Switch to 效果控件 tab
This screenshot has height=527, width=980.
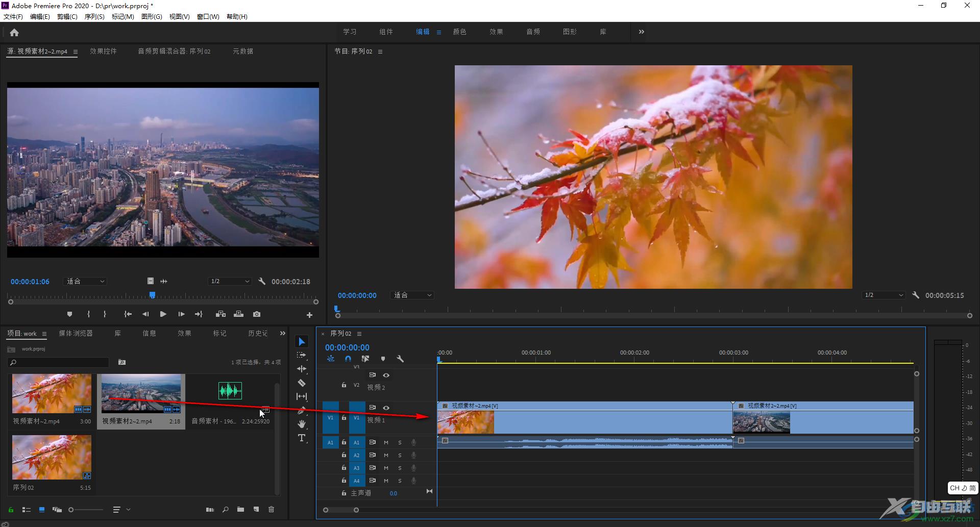pos(103,51)
